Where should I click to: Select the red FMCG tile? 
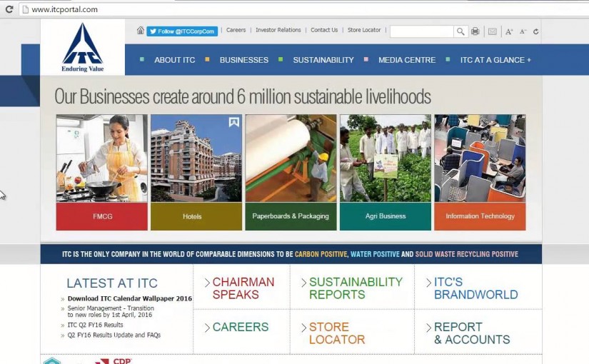click(x=102, y=216)
